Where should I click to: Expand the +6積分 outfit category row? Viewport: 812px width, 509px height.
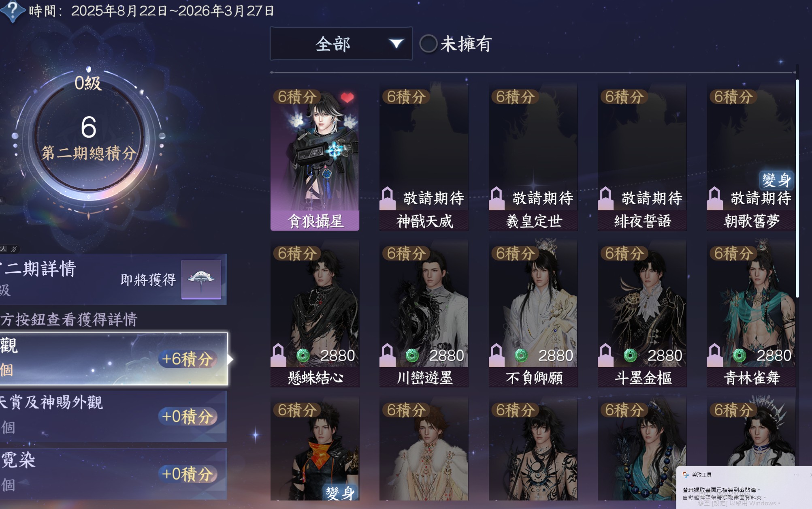pyautogui.click(x=114, y=359)
